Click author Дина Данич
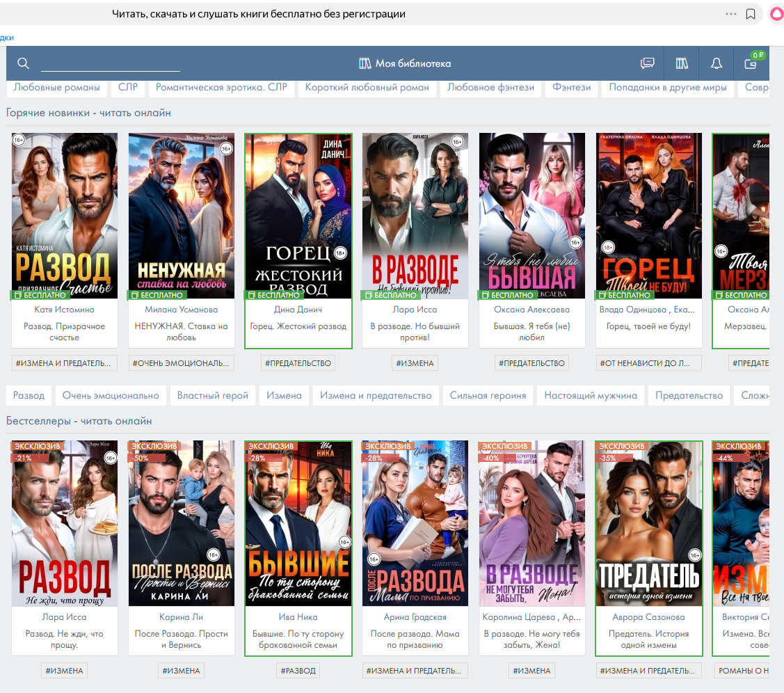The width and height of the screenshot is (784, 693). (298, 310)
